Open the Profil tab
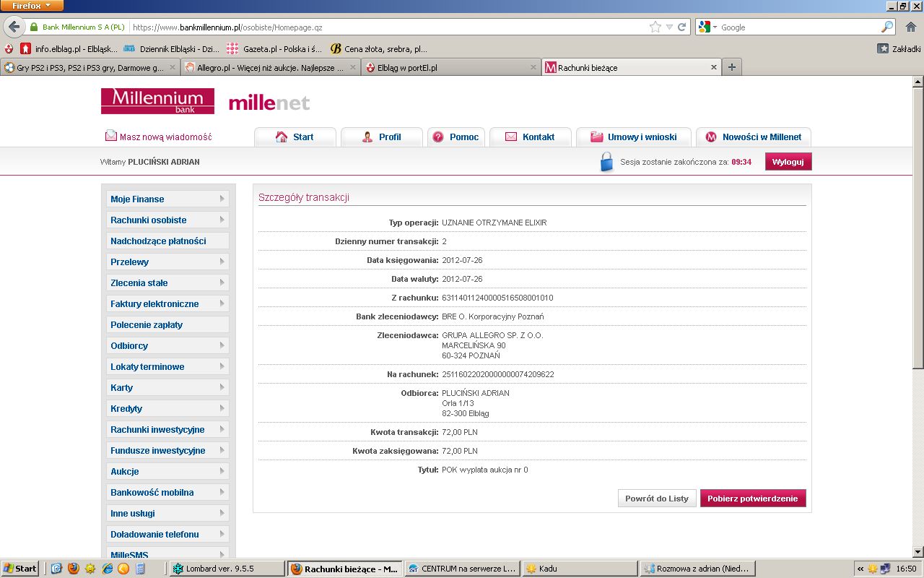The width and height of the screenshot is (924, 578). tap(381, 137)
